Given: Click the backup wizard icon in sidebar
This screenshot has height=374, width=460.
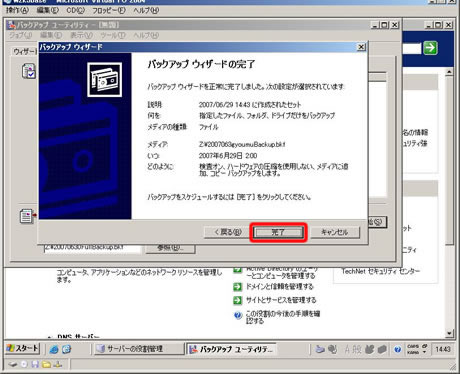Looking at the screenshot, I should click(29, 71).
